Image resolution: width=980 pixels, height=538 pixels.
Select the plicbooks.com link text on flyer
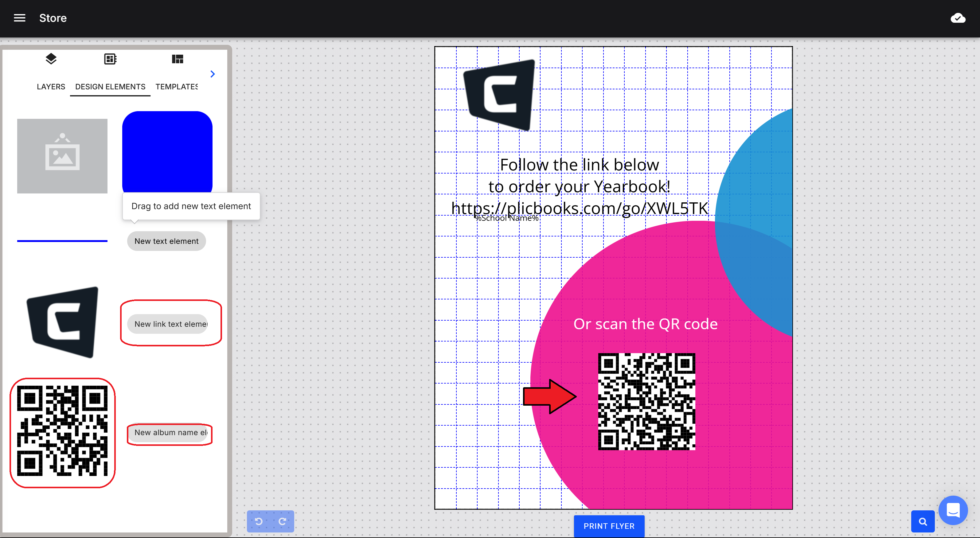click(580, 208)
